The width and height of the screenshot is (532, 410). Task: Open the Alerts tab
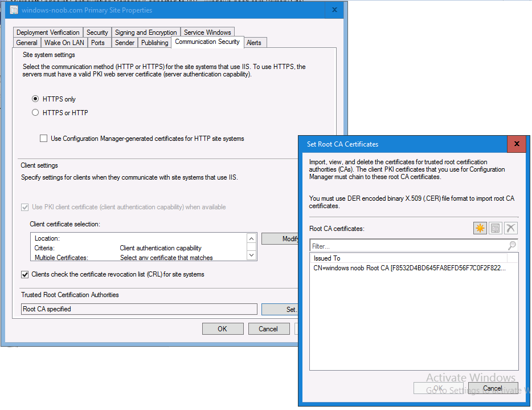tap(254, 42)
